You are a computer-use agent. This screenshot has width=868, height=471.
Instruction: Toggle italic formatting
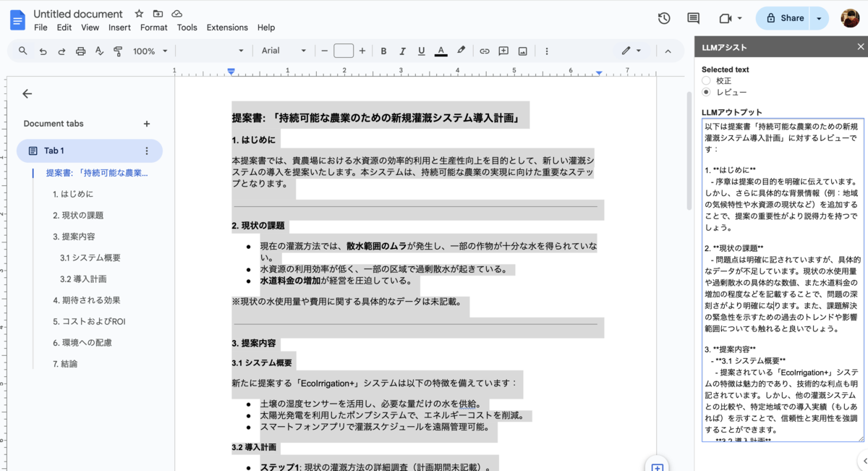tap(403, 51)
